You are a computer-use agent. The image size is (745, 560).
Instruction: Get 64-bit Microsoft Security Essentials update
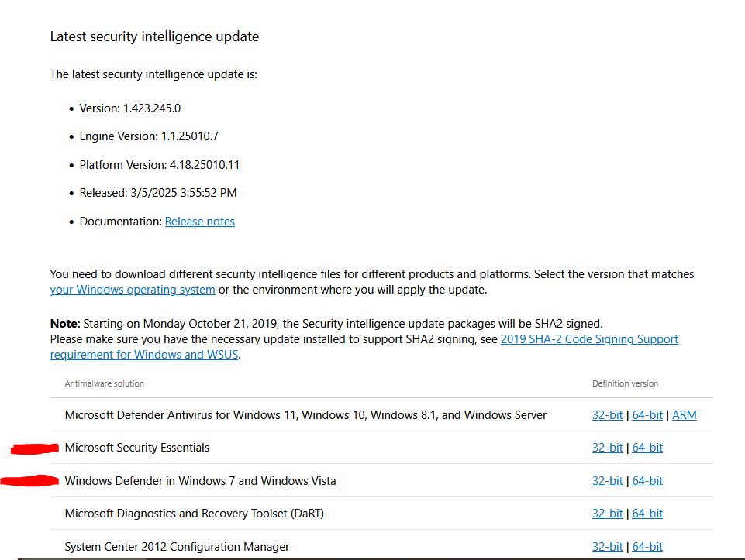point(647,448)
